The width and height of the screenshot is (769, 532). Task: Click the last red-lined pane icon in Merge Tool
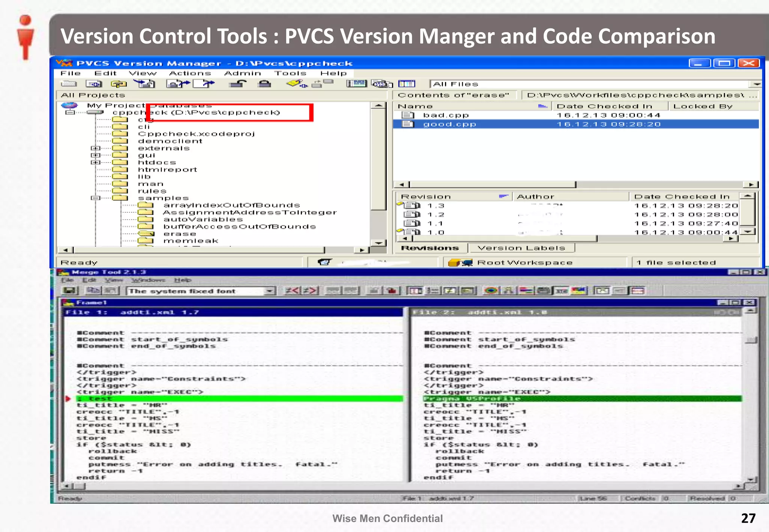(x=638, y=291)
